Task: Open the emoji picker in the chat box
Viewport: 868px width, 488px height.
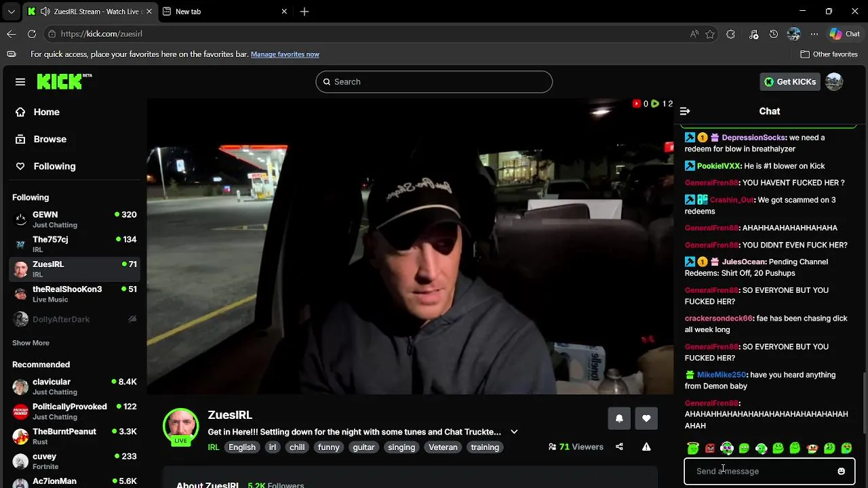Action: [x=842, y=471]
